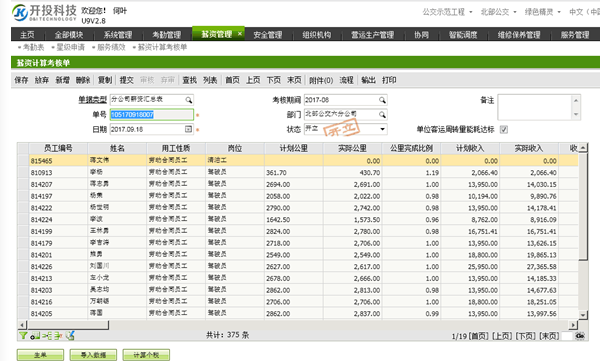This screenshot has height=361, width=606.
Task: Click the magnifier icon in 部门 field
Action: [x=382, y=114]
